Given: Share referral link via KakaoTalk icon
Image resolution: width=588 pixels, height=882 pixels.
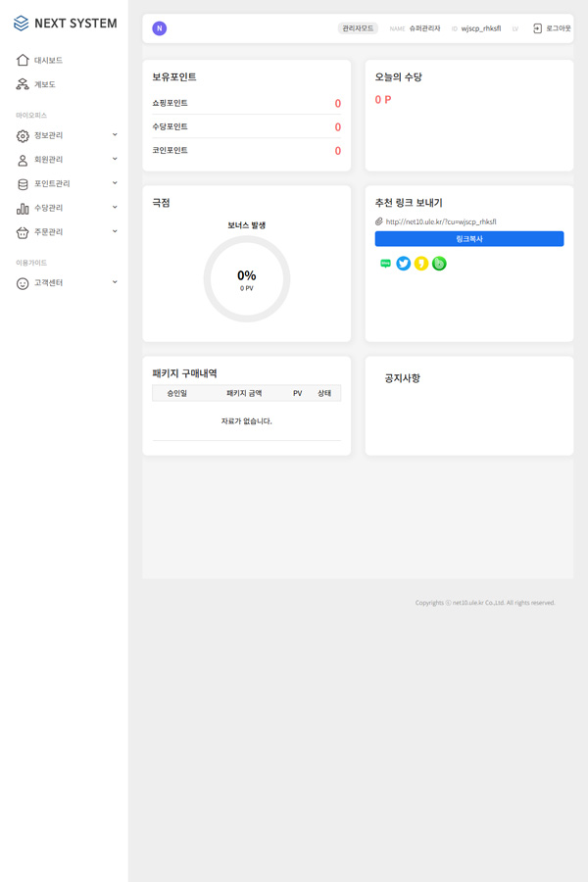Looking at the screenshot, I should point(421,264).
